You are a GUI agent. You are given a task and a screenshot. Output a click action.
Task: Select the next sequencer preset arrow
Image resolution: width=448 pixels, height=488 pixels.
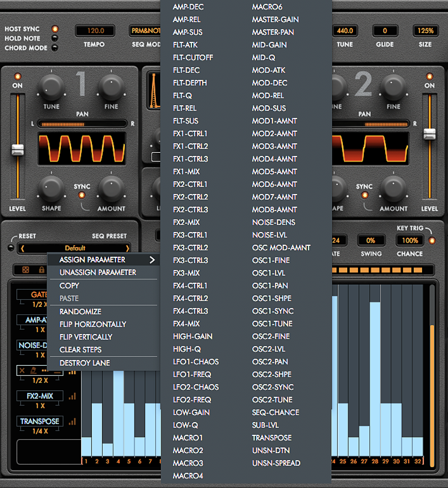pyautogui.click(x=128, y=248)
